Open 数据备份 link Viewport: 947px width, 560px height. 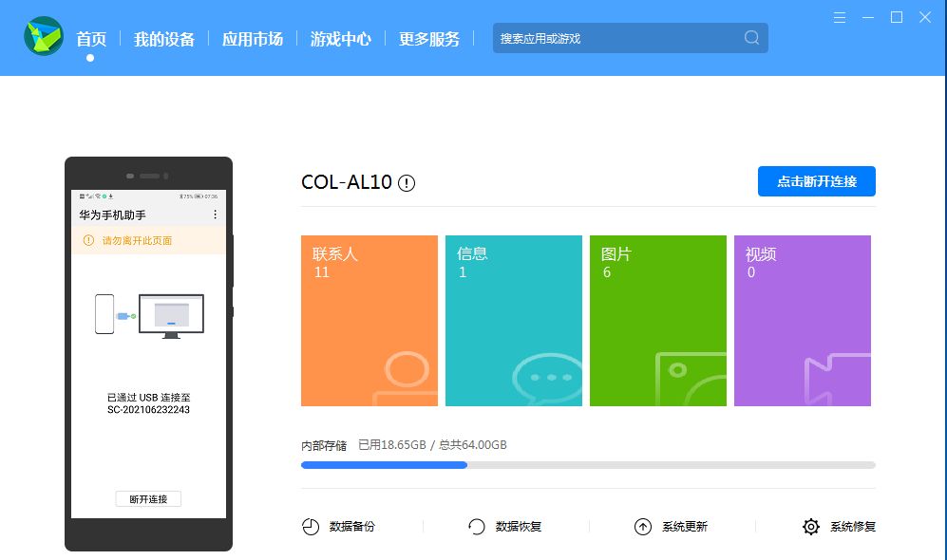click(352, 527)
